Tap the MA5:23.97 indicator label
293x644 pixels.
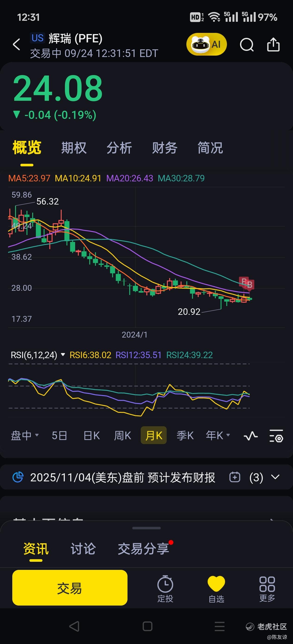[x=29, y=178]
